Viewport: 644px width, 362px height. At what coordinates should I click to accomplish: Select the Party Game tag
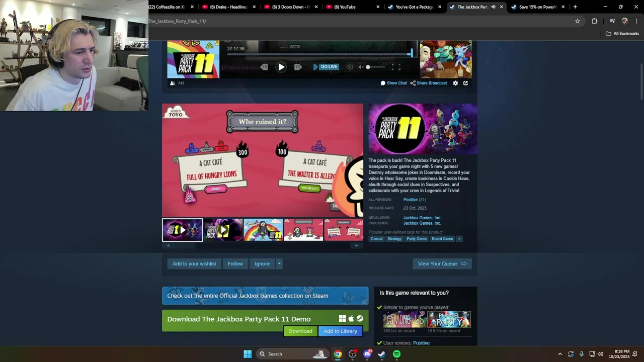click(417, 239)
